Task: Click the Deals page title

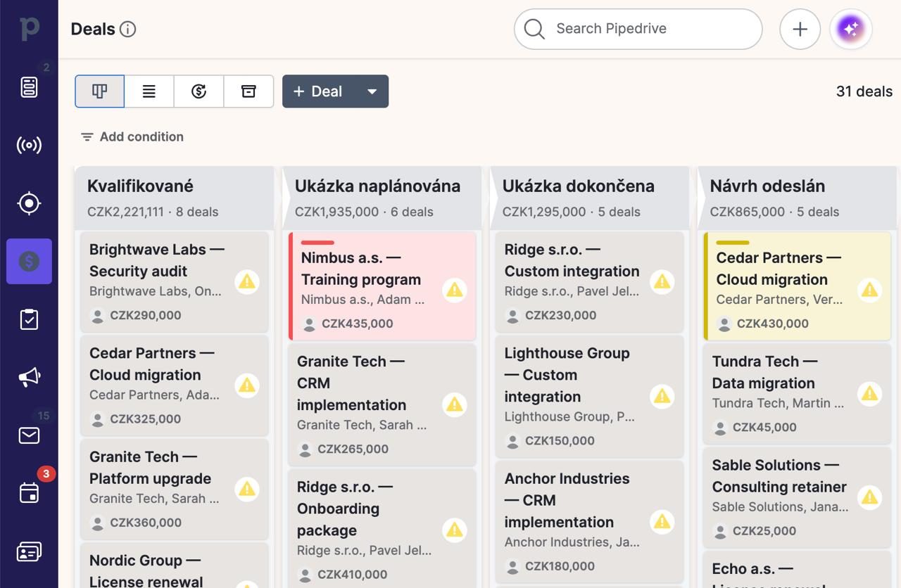Action: point(93,29)
